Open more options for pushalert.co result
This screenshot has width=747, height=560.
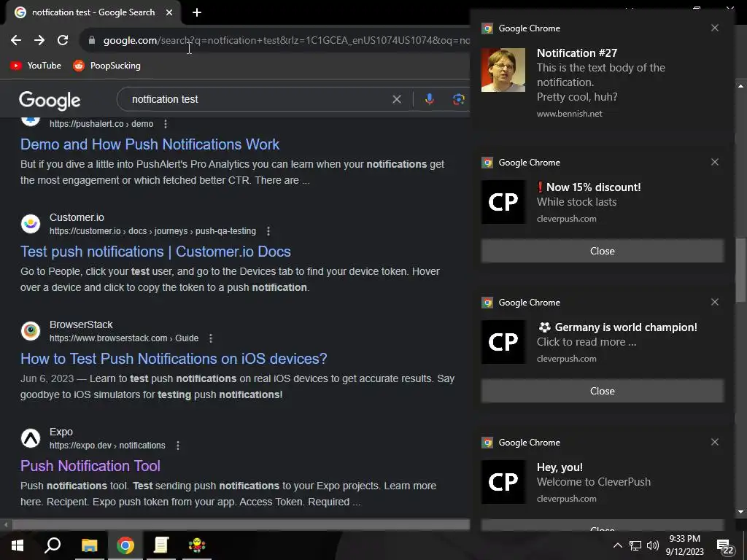tap(166, 124)
